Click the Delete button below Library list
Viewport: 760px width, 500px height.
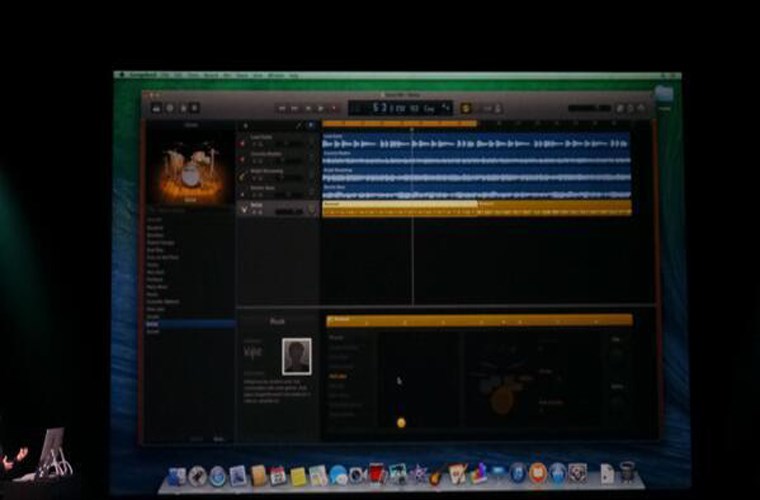tap(196, 439)
